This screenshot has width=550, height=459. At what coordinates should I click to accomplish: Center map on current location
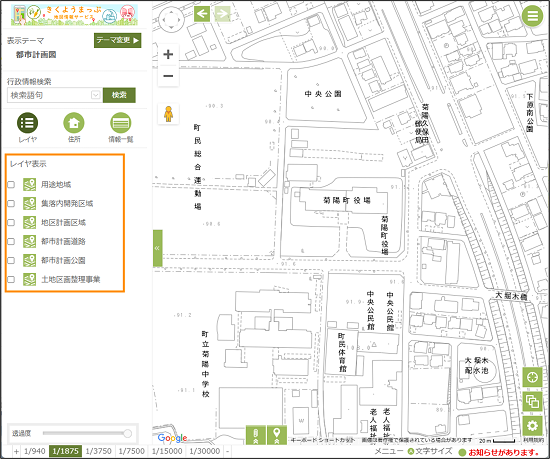(532, 377)
